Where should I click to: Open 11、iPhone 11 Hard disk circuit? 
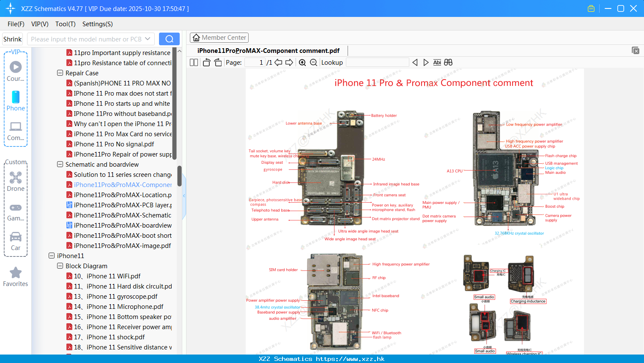119,286
